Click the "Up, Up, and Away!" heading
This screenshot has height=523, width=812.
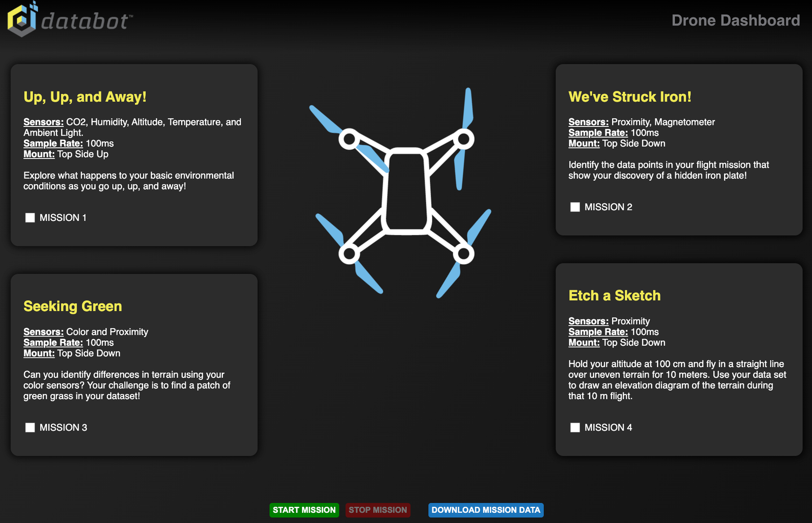(85, 97)
